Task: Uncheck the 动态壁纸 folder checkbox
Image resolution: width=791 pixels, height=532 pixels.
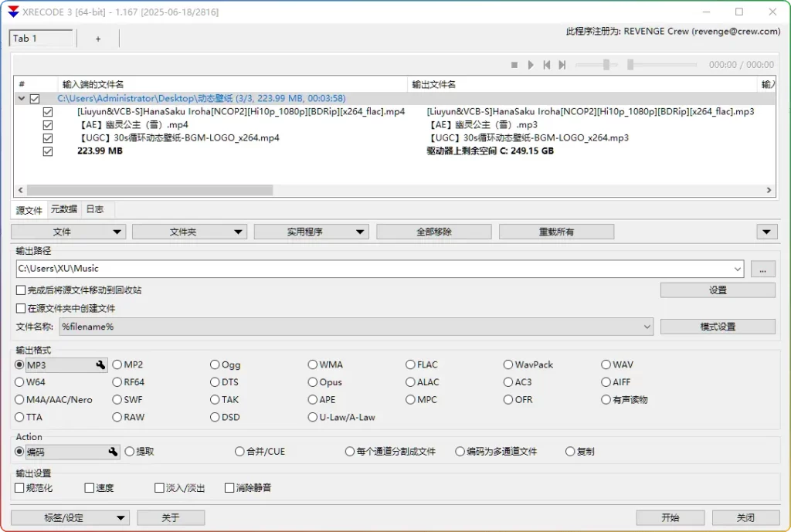Action: [x=34, y=98]
